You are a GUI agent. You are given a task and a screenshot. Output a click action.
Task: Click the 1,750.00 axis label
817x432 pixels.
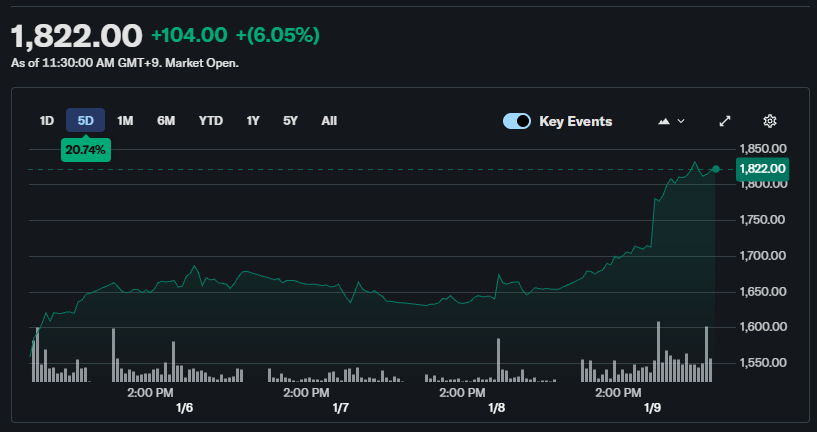[x=763, y=220]
